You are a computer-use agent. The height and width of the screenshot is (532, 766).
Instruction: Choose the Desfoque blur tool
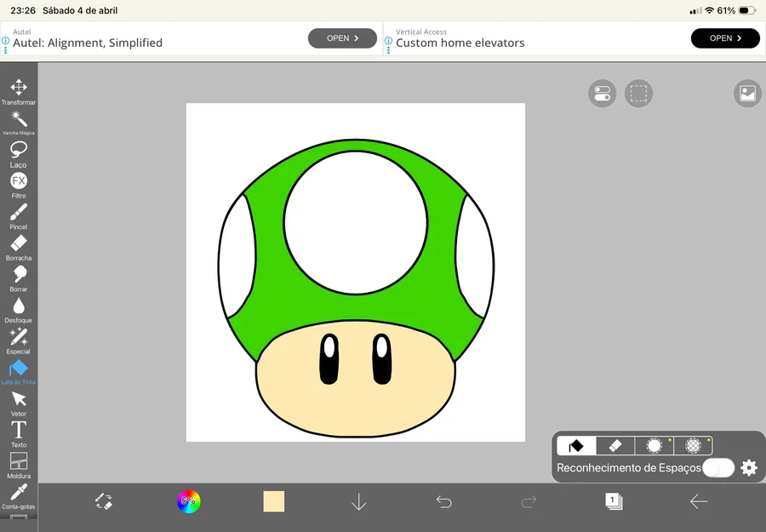(x=19, y=310)
